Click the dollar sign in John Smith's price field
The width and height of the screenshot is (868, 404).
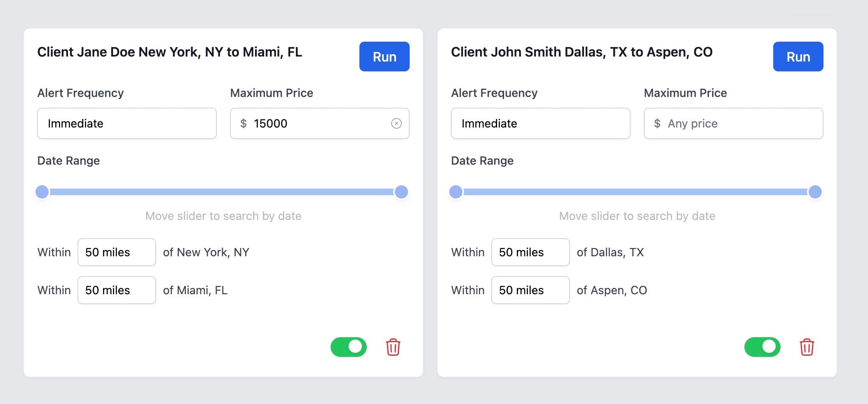(x=657, y=123)
